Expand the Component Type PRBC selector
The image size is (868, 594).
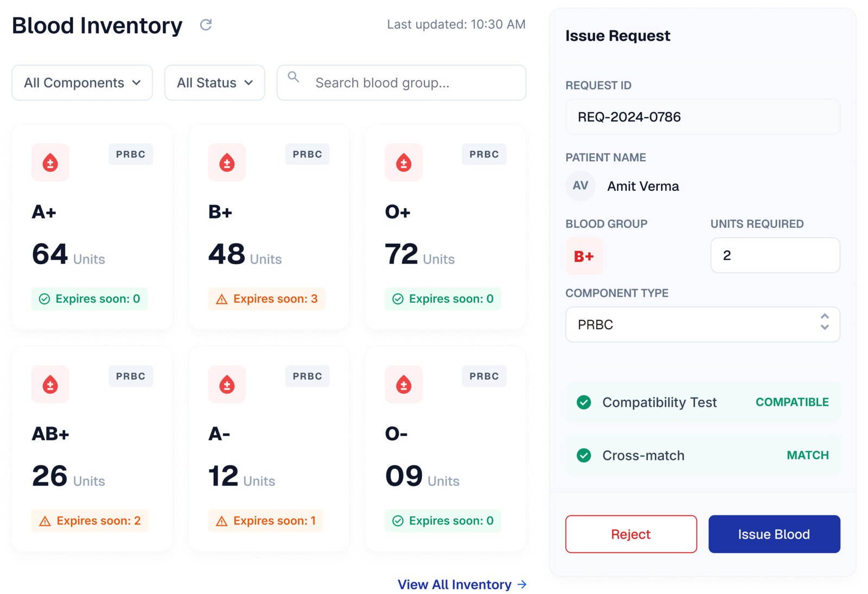703,324
